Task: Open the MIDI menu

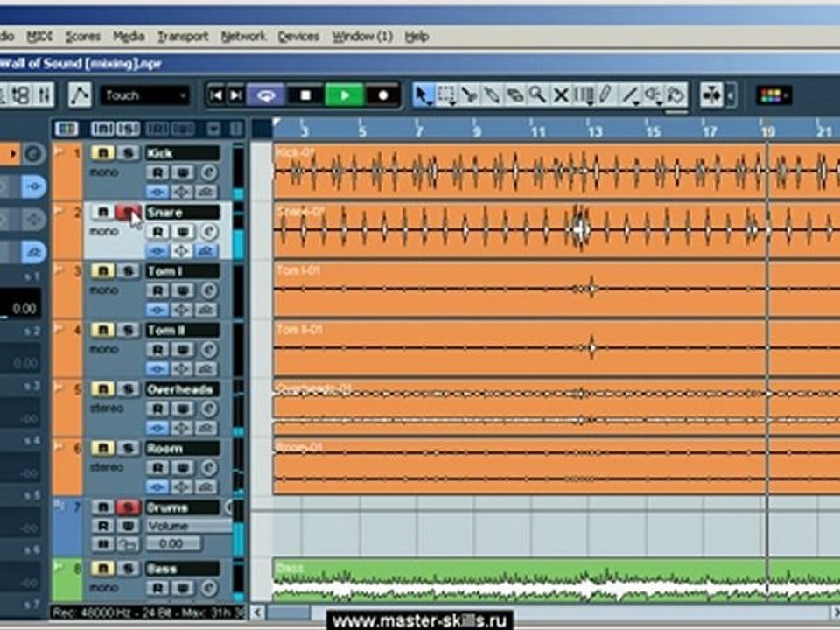Action: [39, 37]
